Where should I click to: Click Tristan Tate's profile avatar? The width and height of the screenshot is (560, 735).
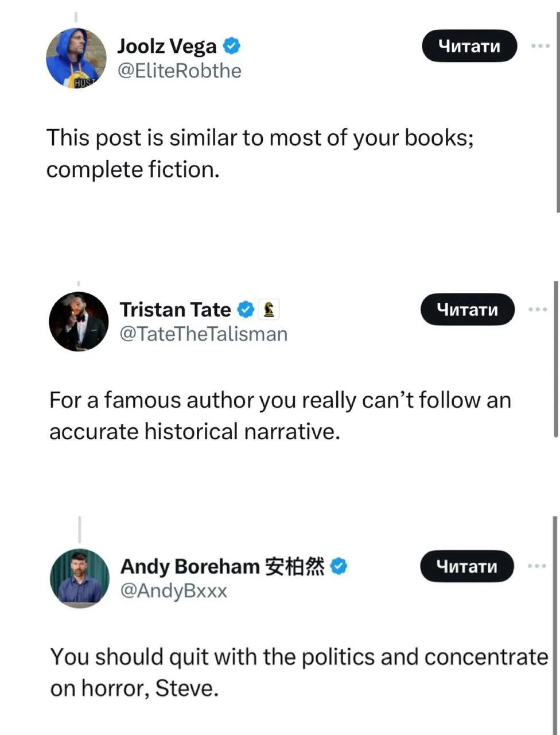(x=79, y=322)
